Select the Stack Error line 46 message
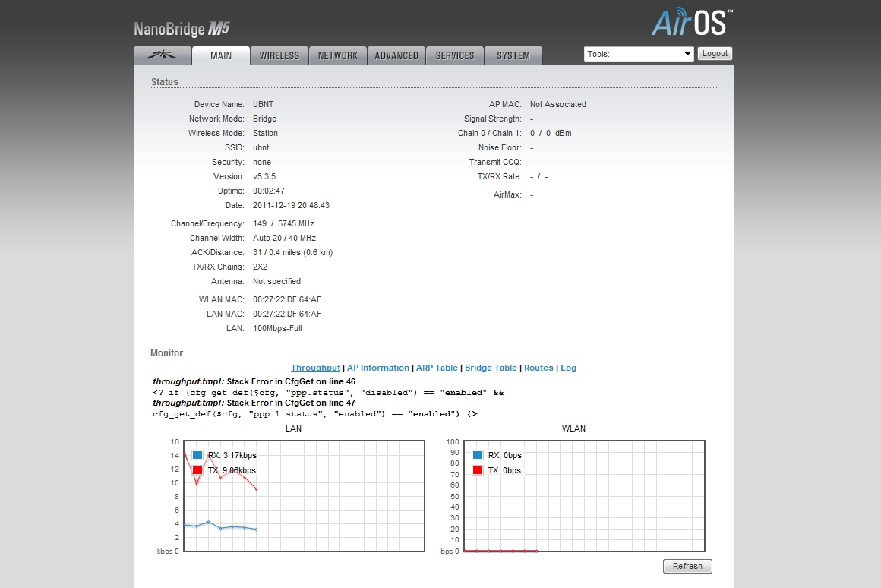The image size is (881, 588). pos(254,381)
